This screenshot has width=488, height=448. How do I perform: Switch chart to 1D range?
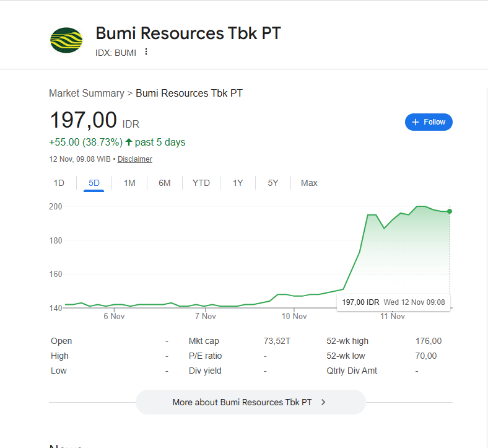pyautogui.click(x=59, y=183)
